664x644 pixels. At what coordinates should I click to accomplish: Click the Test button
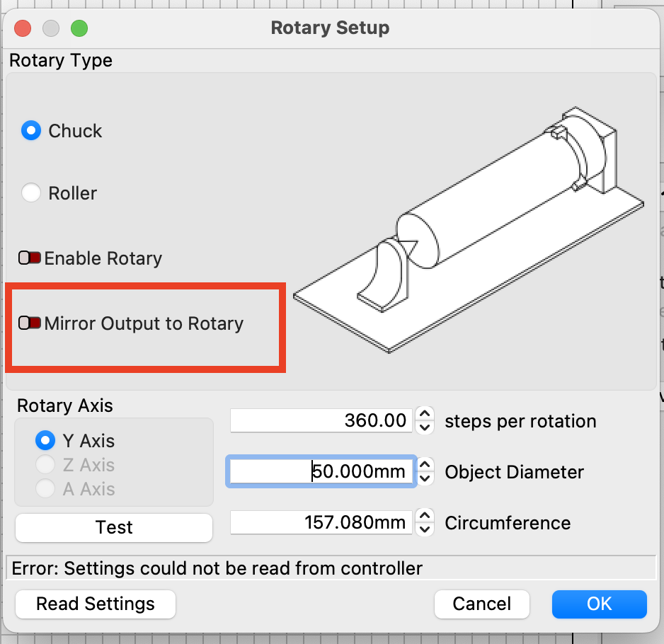coord(114,527)
